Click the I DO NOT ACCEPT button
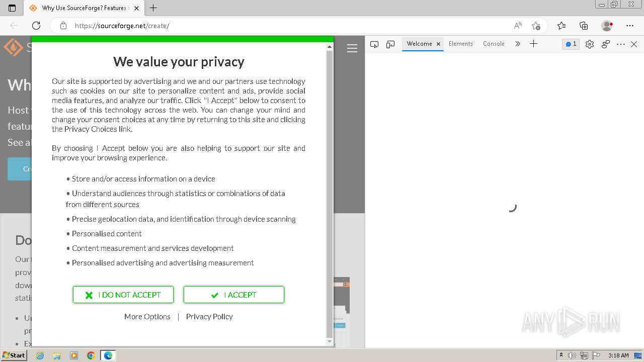644x362 pixels. click(x=123, y=295)
